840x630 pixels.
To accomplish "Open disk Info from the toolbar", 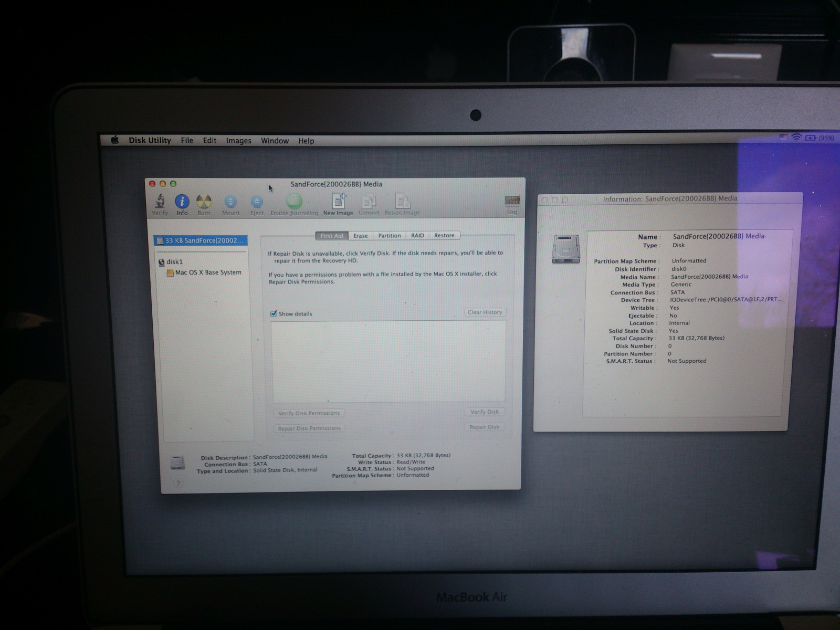I will pos(182,202).
